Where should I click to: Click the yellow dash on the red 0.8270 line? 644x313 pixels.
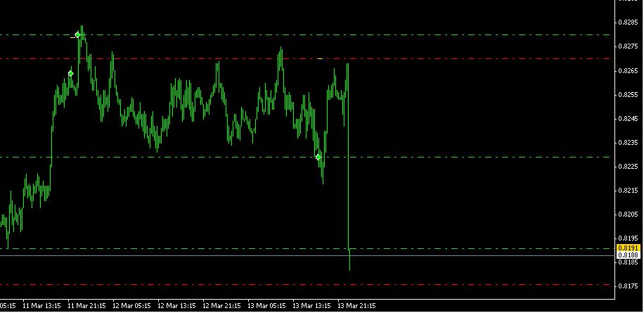[x=320, y=59]
